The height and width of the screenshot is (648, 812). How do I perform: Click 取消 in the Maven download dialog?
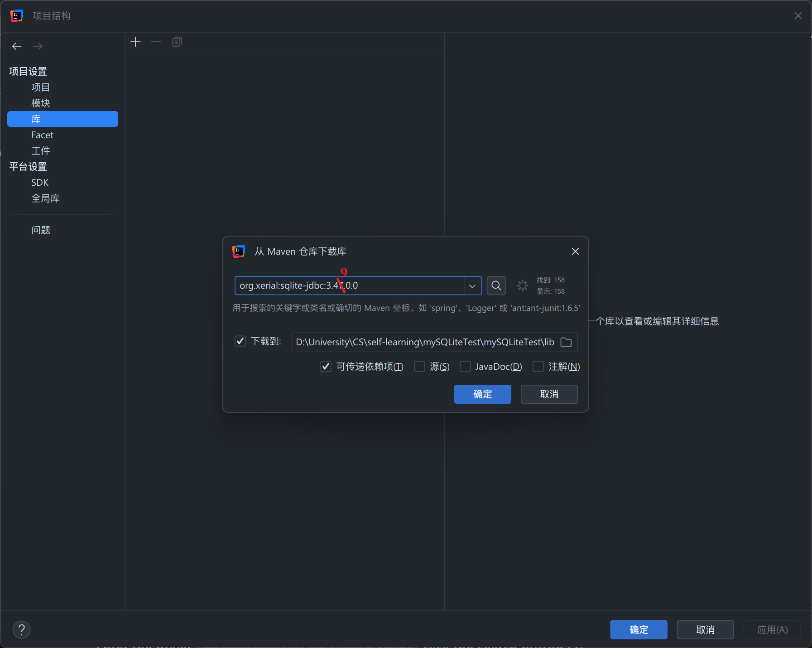pyautogui.click(x=549, y=394)
